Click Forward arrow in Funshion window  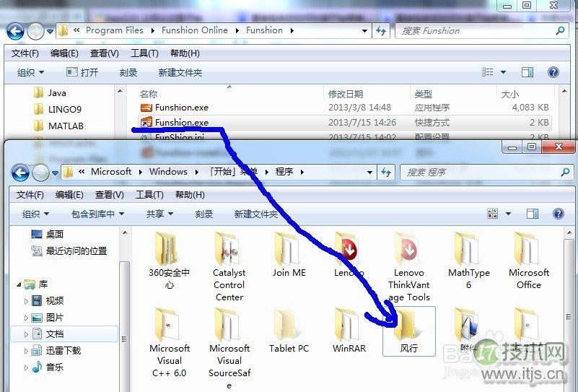36,32
